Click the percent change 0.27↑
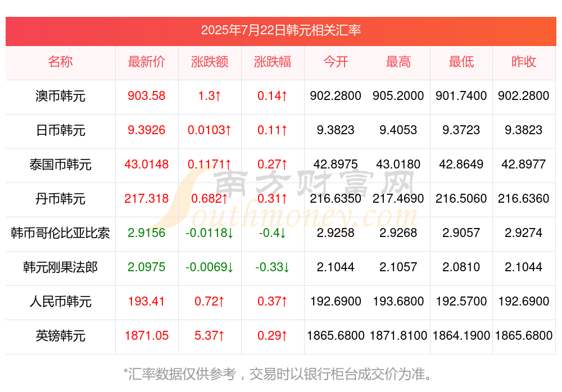Screen dimensions: 562x392 273,165
